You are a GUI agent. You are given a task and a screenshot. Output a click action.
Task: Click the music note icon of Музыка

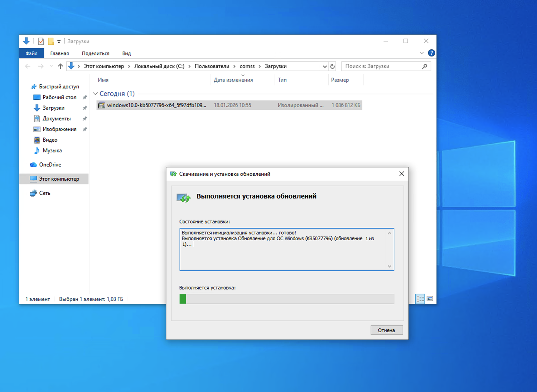(37, 151)
